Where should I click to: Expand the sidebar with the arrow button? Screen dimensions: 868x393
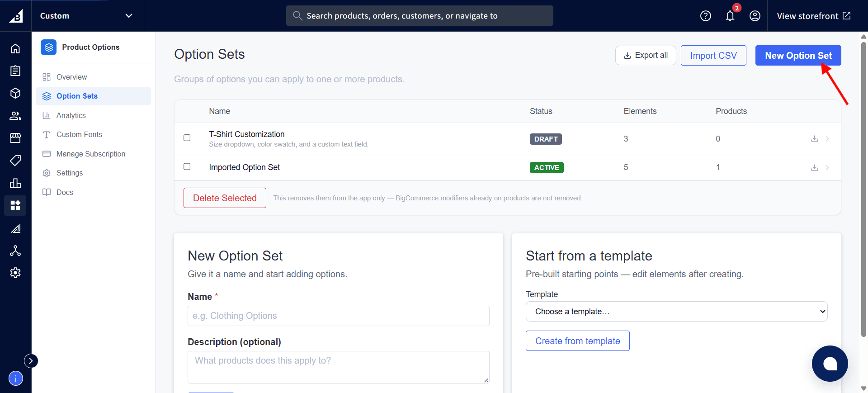point(31,361)
